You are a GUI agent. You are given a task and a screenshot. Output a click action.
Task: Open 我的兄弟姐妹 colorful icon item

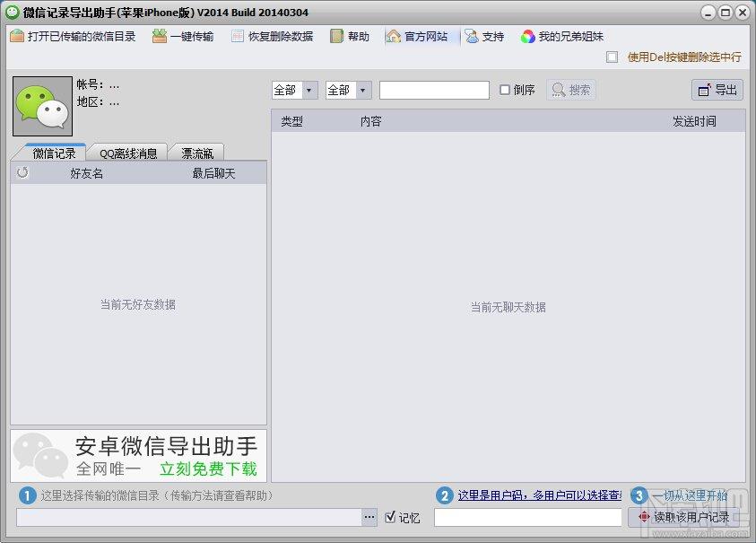pyautogui.click(x=562, y=36)
